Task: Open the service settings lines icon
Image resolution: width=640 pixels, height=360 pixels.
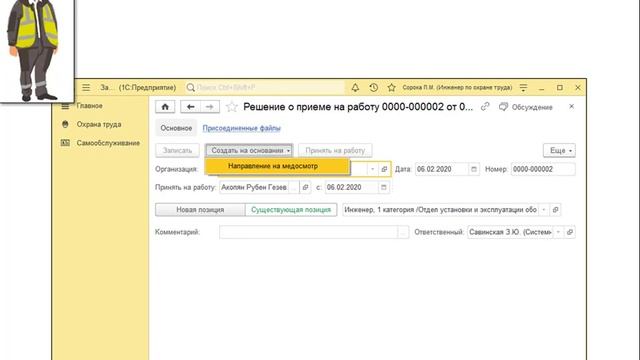Action: pos(523,87)
